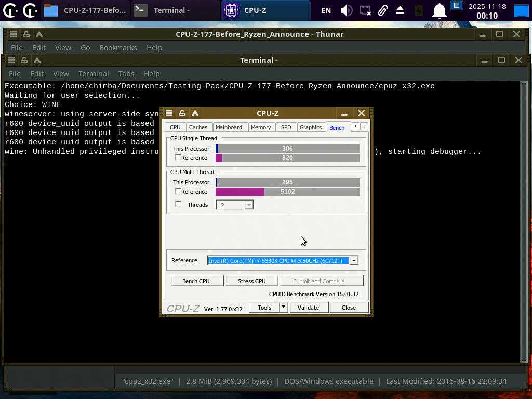Open the Threads count dropdown

249,205
